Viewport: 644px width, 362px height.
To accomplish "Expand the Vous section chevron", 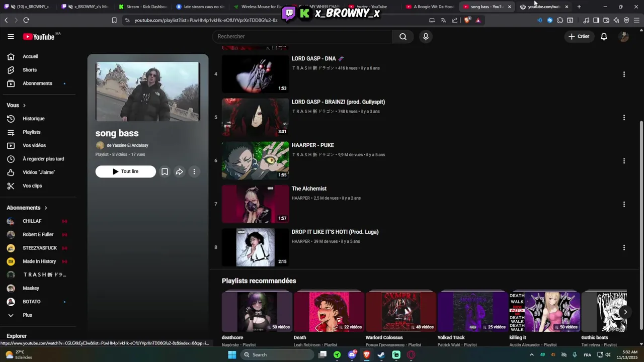I will coord(24,105).
